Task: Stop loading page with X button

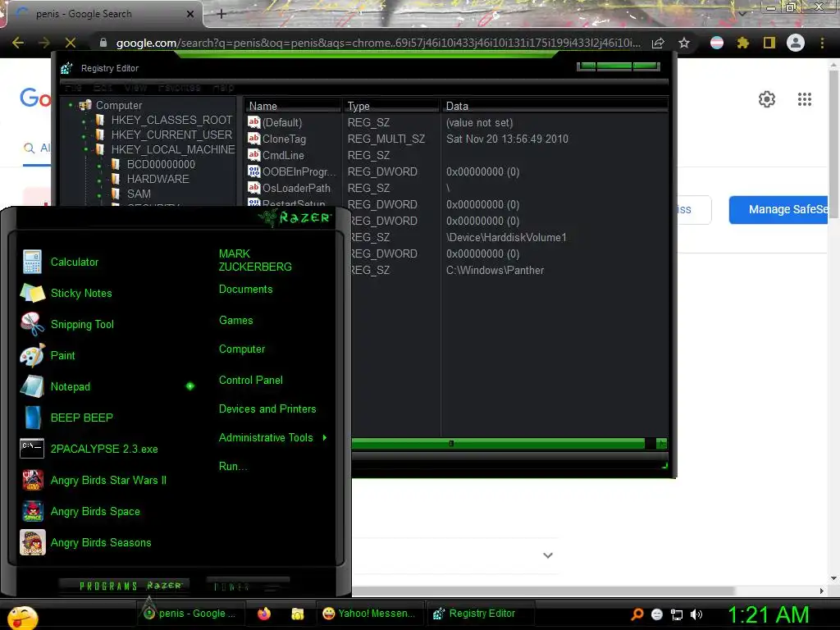Action: 71,43
